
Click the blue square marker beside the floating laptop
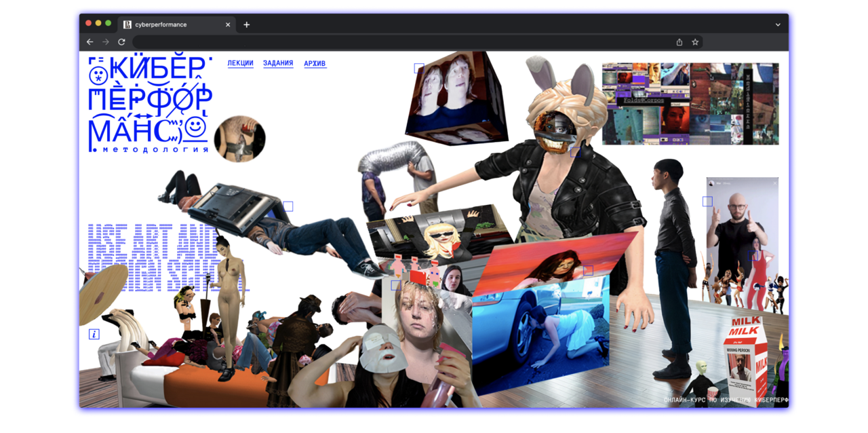[x=288, y=206]
